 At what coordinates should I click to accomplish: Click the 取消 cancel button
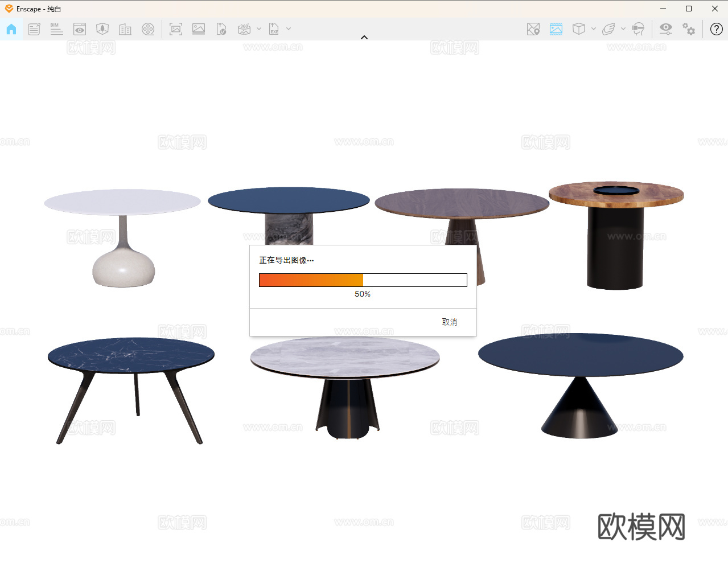click(x=450, y=322)
